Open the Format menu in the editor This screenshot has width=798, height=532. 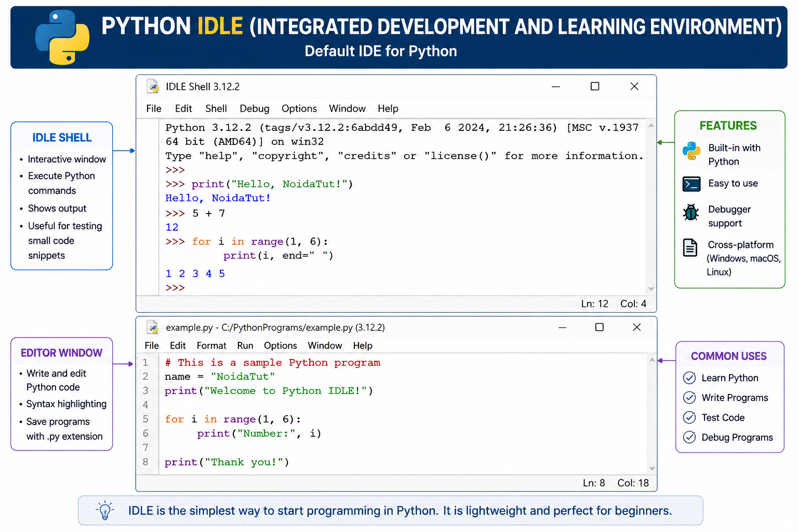(211, 345)
